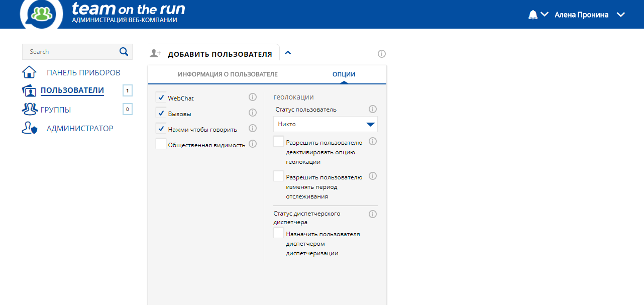Viewport: 644px width, 305px height.
Task: Enable Общественная видимость checkbox
Action: click(161, 144)
